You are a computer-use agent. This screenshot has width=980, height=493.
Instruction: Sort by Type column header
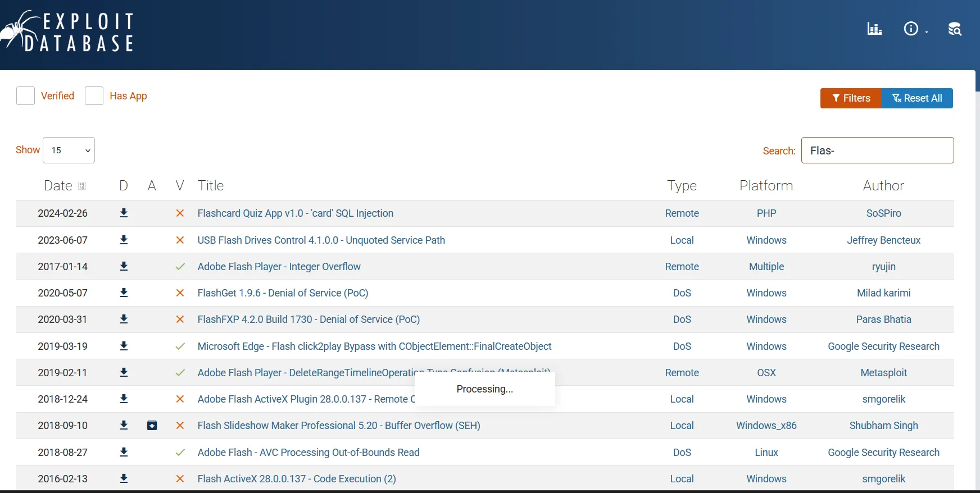click(x=682, y=186)
